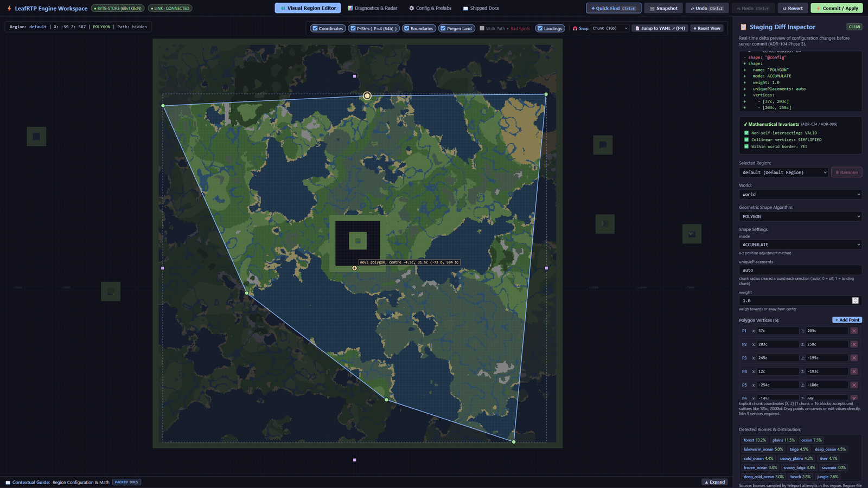868x488 pixels.
Task: Open the Selected Region dropdown
Action: (x=784, y=172)
